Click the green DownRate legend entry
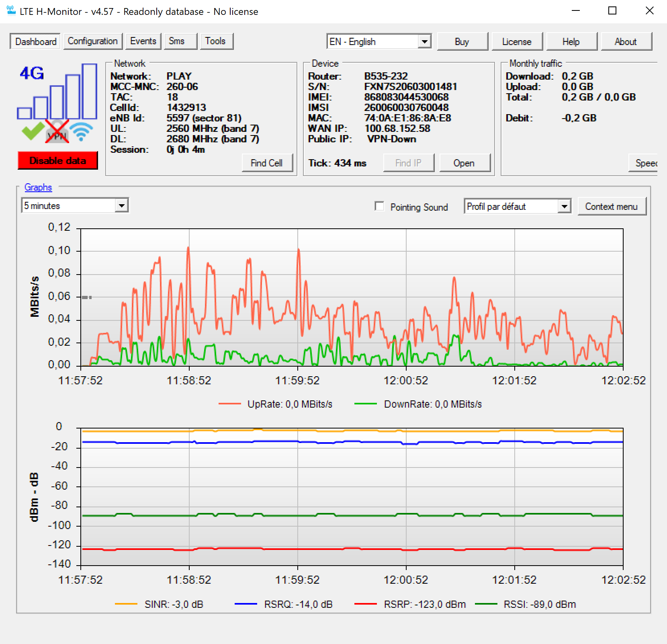 click(x=418, y=404)
